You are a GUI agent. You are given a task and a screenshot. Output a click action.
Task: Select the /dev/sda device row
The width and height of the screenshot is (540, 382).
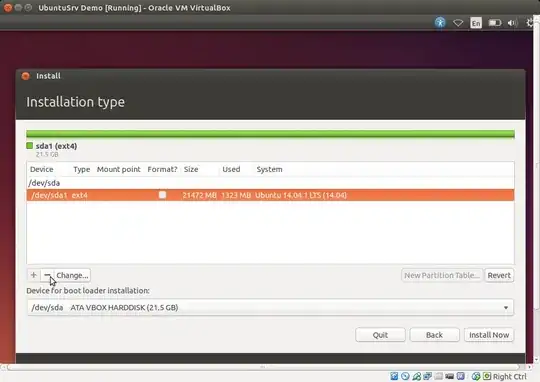(270, 183)
